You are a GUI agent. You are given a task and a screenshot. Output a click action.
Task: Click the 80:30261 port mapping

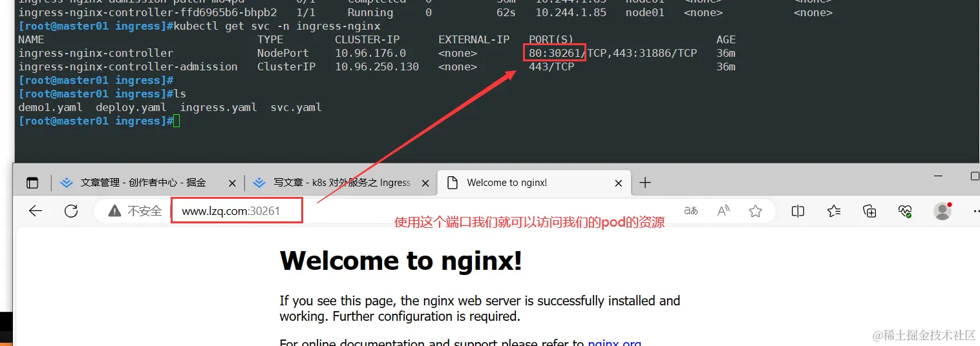pos(555,53)
